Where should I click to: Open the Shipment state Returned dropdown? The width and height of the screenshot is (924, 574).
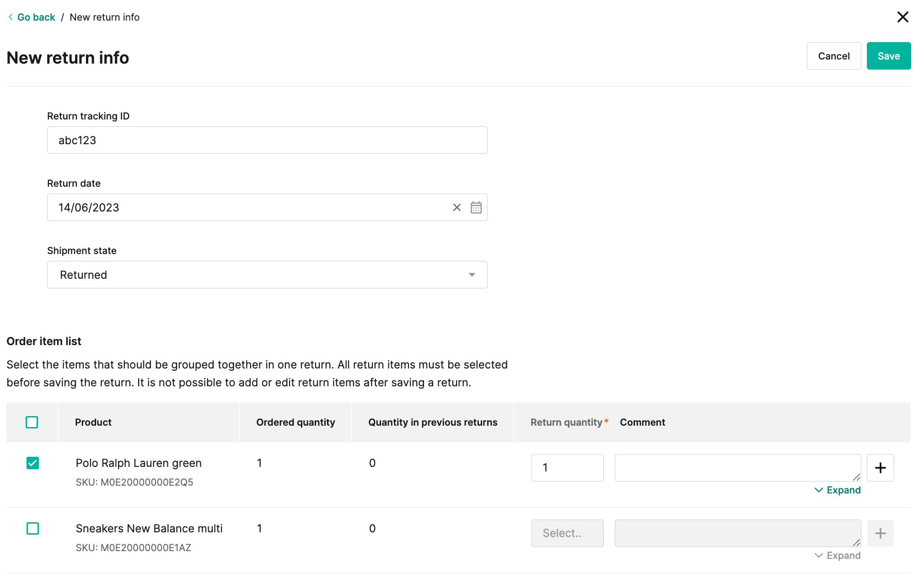pyautogui.click(x=267, y=275)
